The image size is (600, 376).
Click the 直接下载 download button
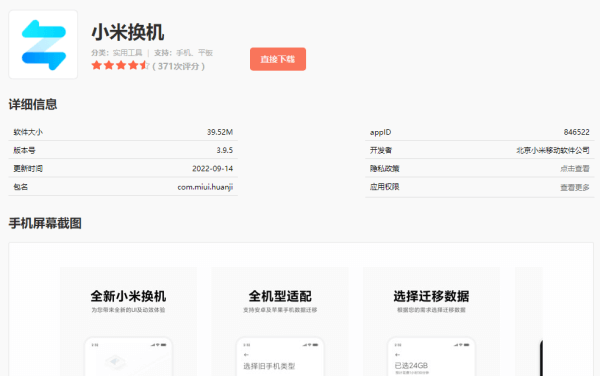tap(278, 59)
